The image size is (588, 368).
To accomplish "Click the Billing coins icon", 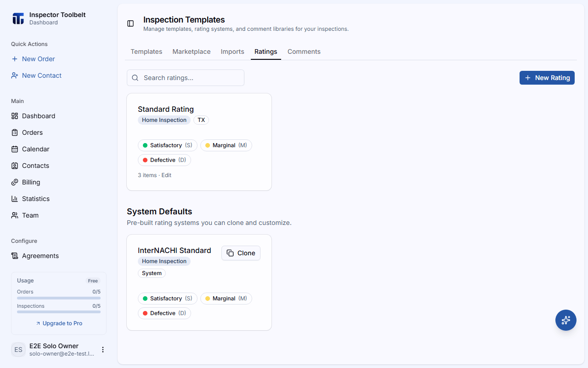I will coord(15,182).
